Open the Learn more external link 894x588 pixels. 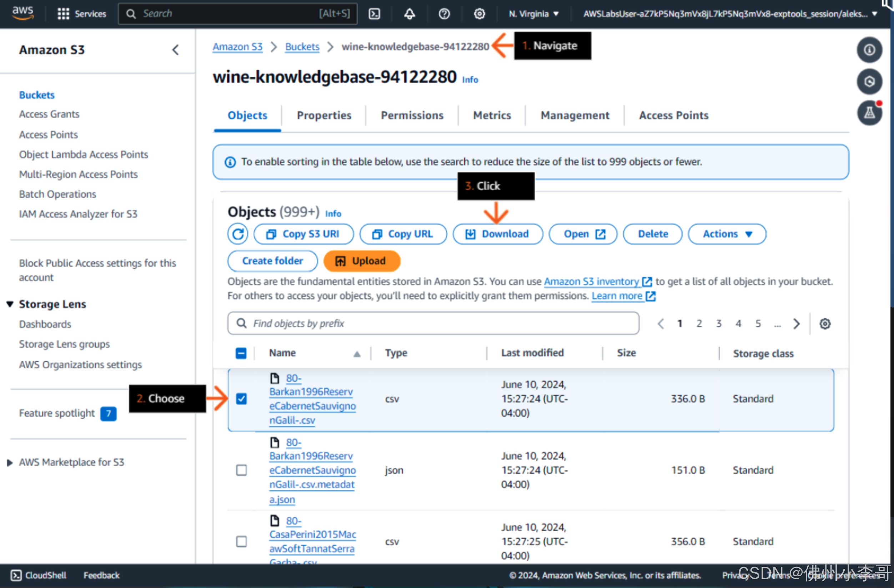coord(623,296)
